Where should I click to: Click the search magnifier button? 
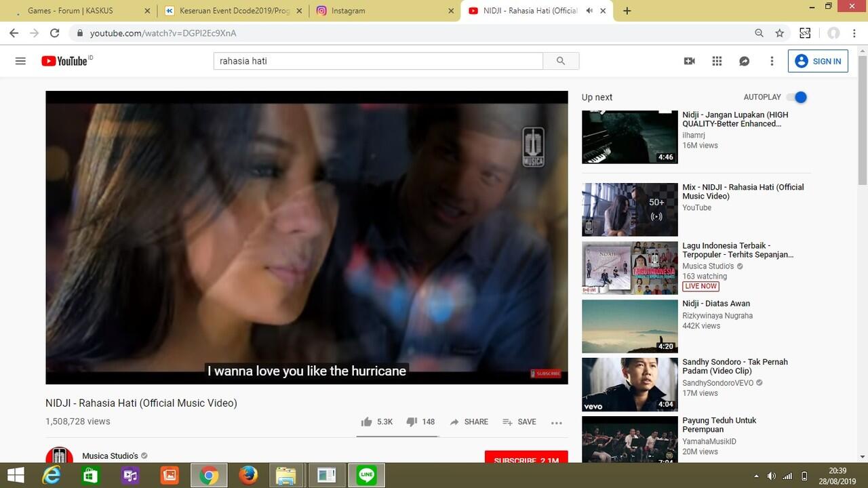click(561, 61)
